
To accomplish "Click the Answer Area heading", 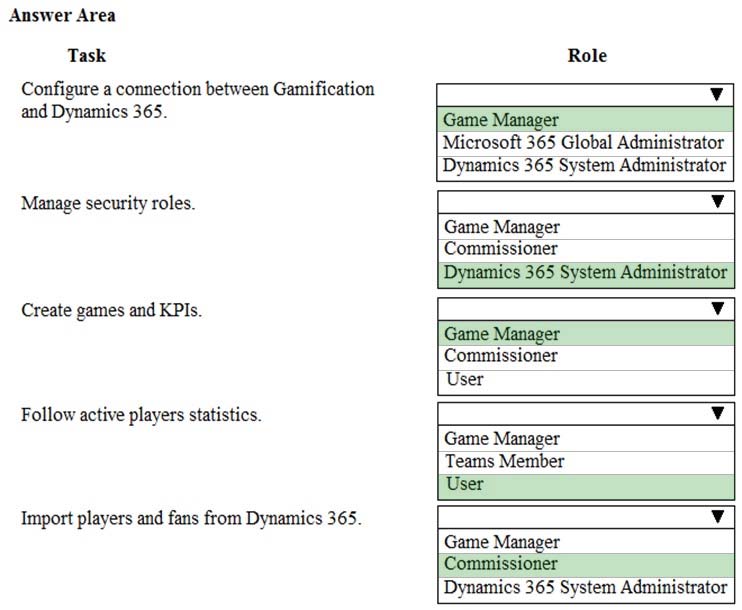I will (62, 15).
